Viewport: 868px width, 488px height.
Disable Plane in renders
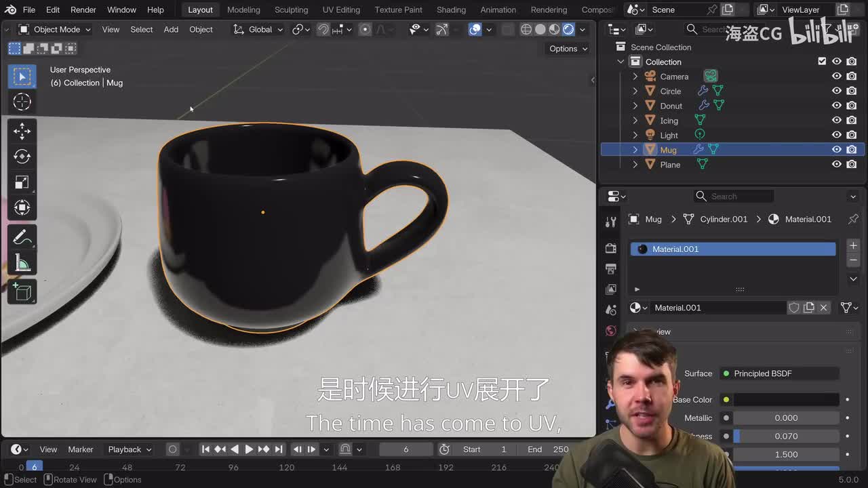tap(852, 164)
